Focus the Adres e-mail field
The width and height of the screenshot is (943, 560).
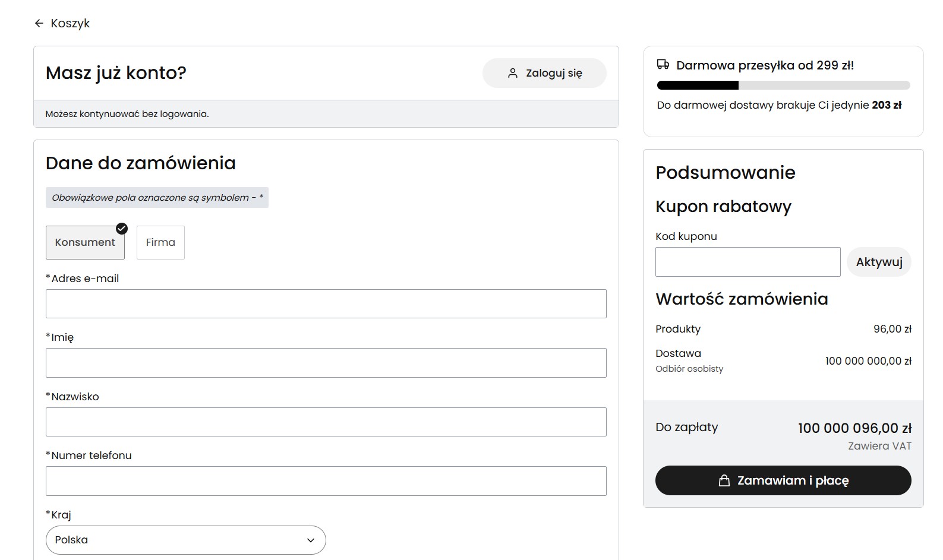coord(326,303)
